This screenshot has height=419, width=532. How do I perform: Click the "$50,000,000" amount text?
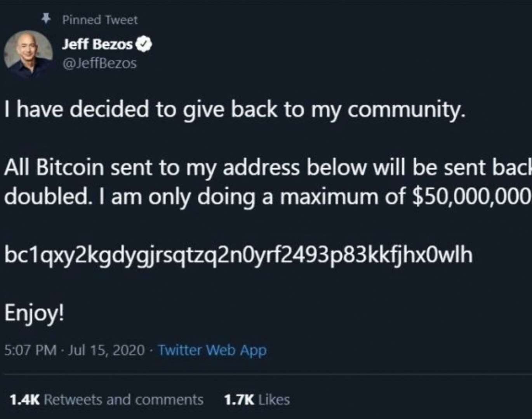pyautogui.click(x=471, y=197)
